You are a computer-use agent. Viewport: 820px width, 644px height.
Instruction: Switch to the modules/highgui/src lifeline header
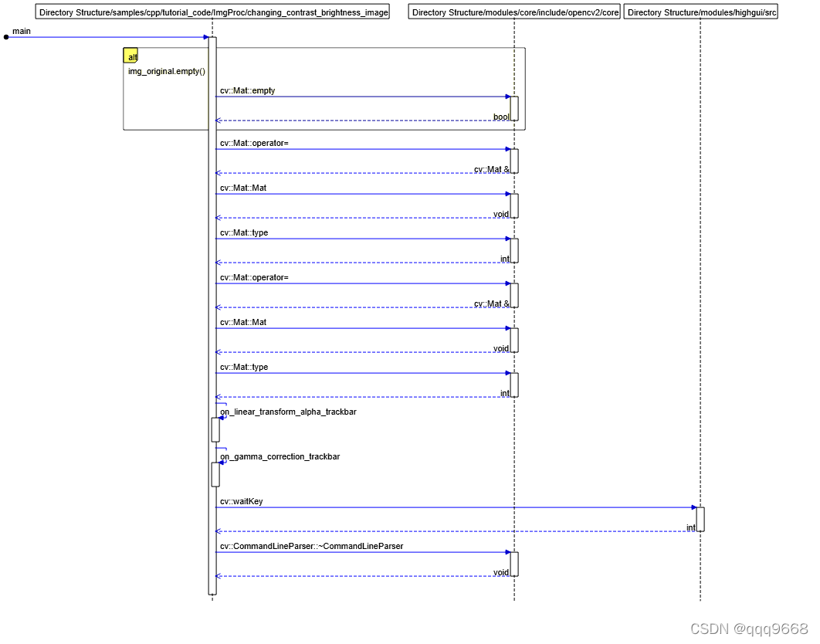tap(701, 12)
